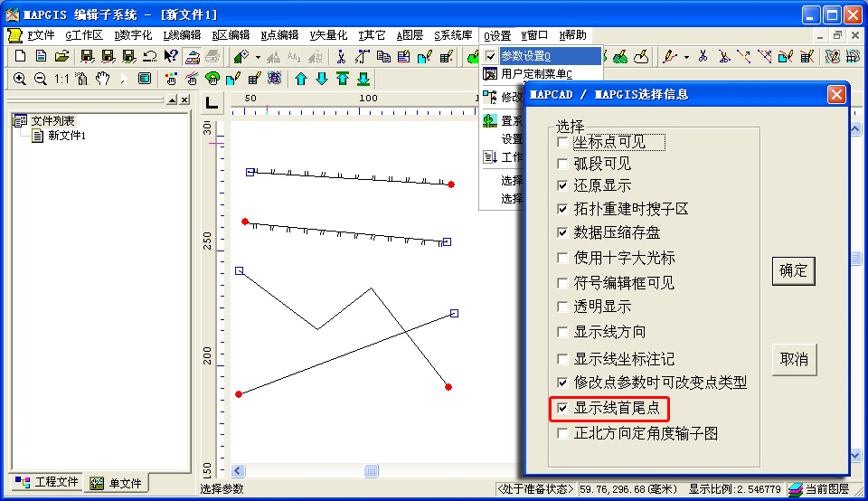Uncheck 还原显示 checkbox

point(562,185)
